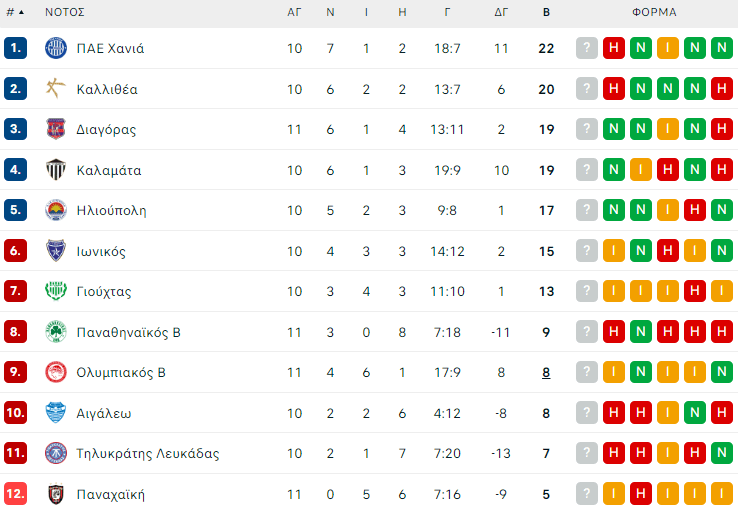The height and width of the screenshot is (513, 738).
Task: Click the Παναχαϊκή club crest
Action: click(x=55, y=494)
